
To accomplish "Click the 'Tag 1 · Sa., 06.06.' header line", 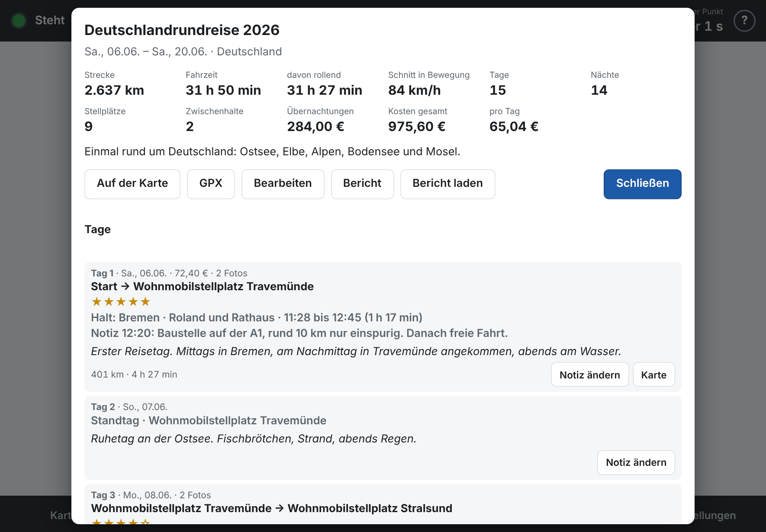I will tap(169, 273).
